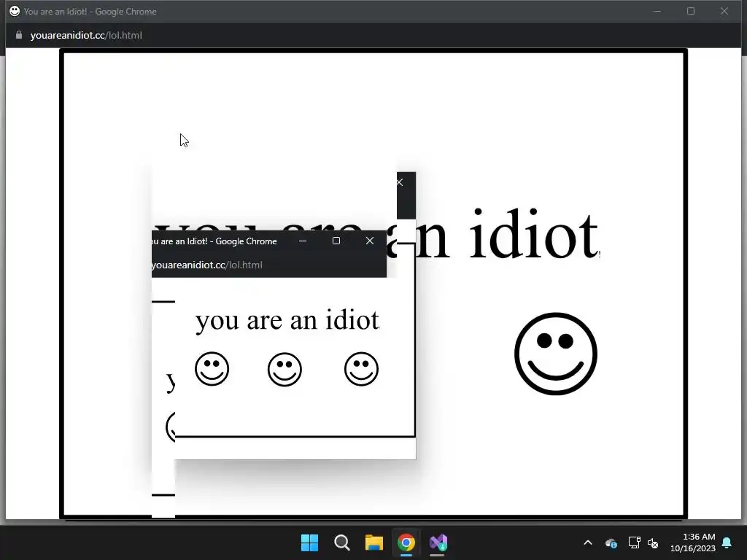Show hidden system tray icons
The height and width of the screenshot is (560, 747).
(588, 542)
